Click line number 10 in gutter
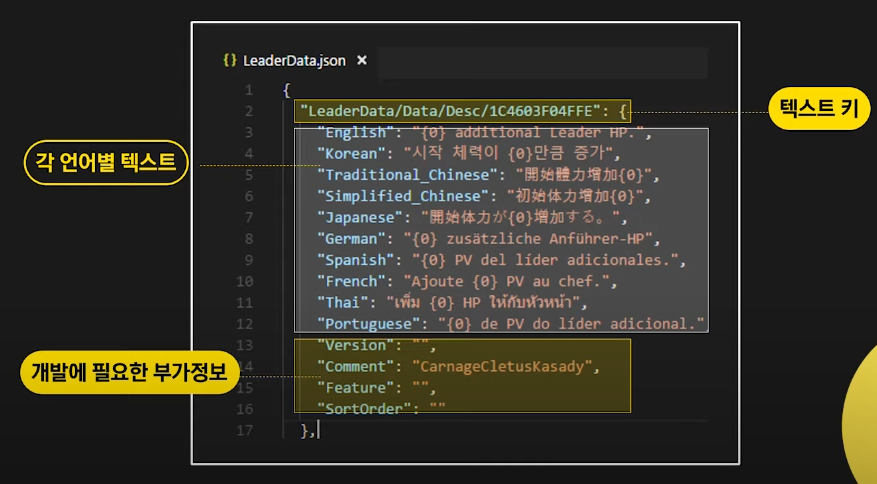This screenshot has height=484, width=877. point(244,281)
